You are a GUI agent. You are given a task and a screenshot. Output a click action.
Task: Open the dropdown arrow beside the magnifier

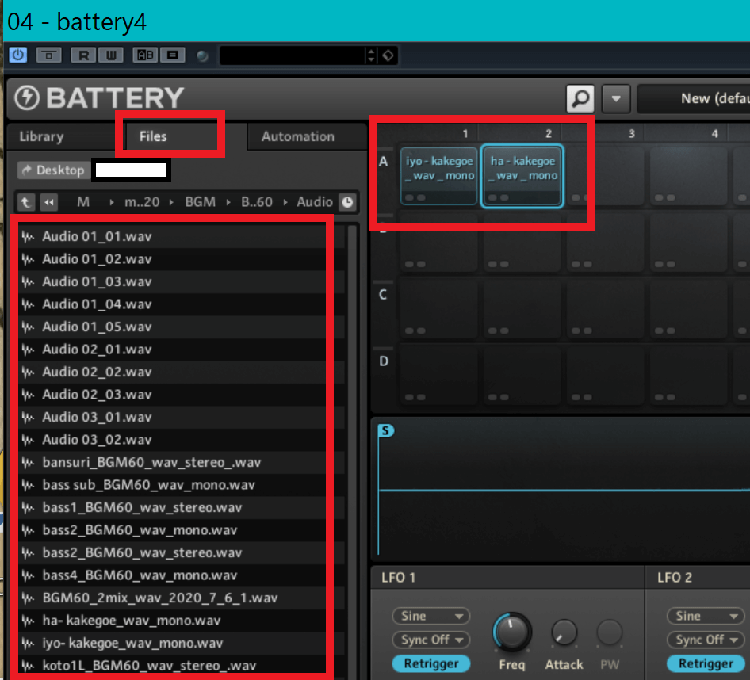pos(616,99)
